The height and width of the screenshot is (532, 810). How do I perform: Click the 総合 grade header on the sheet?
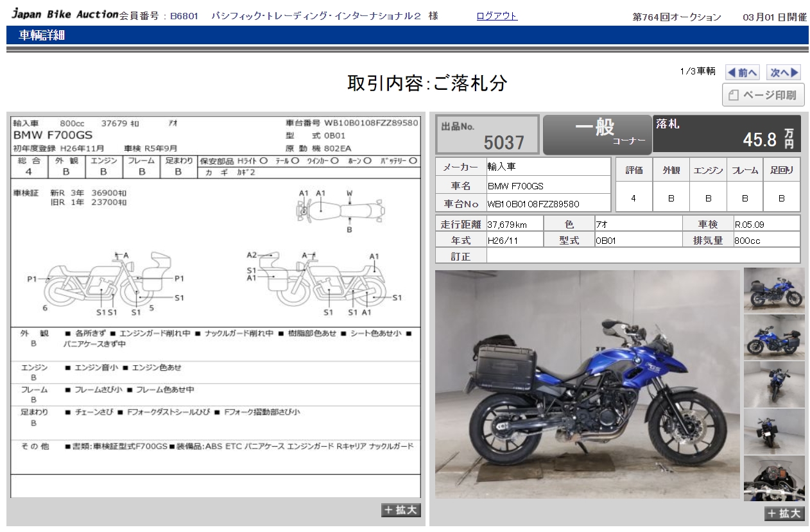(x=29, y=160)
